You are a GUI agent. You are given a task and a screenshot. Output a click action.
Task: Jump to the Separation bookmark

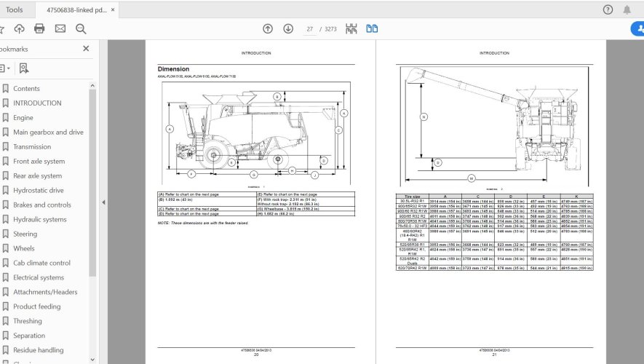(x=29, y=336)
